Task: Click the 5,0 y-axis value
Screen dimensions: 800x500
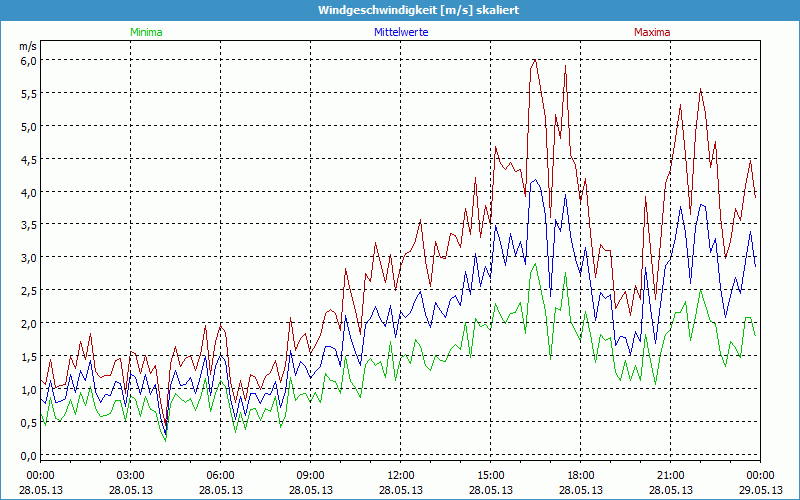Action: [x=29, y=127]
